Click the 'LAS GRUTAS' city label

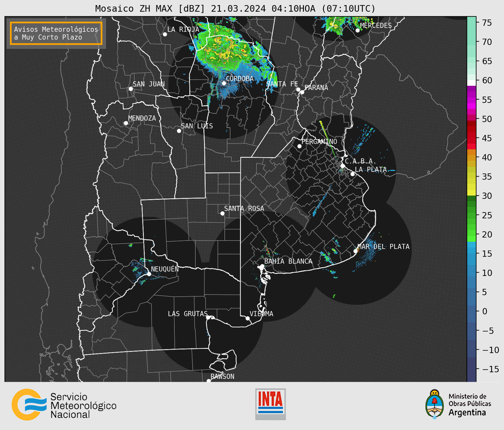188,314
